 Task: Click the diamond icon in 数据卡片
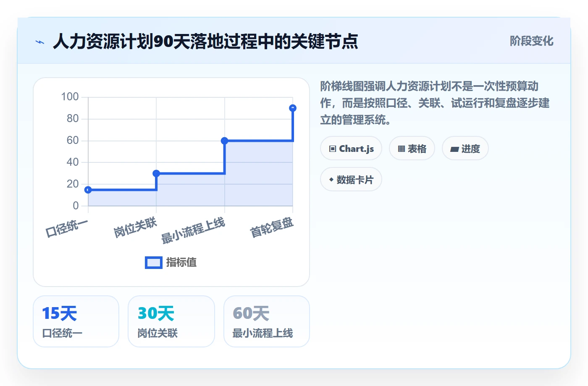pyautogui.click(x=331, y=180)
